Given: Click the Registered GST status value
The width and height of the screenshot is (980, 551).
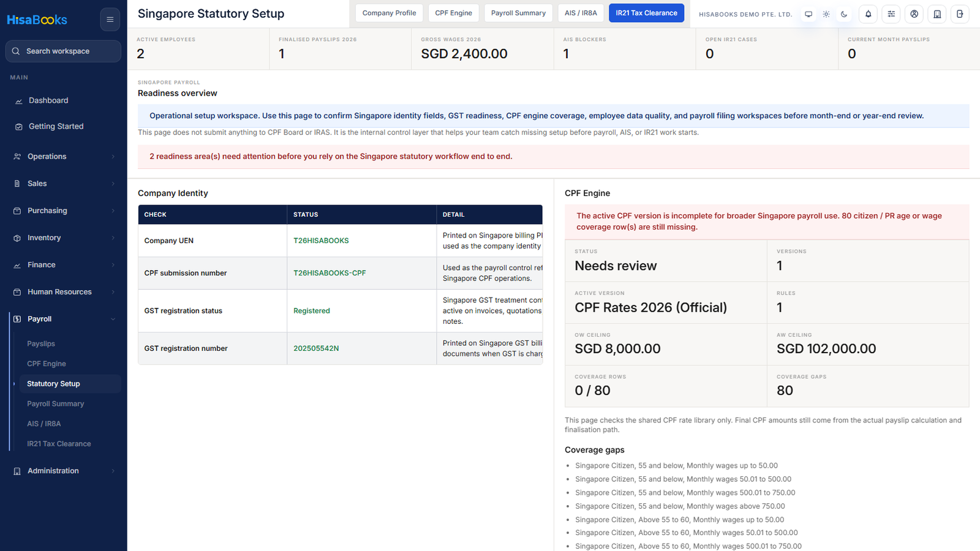Looking at the screenshot, I should click(312, 311).
